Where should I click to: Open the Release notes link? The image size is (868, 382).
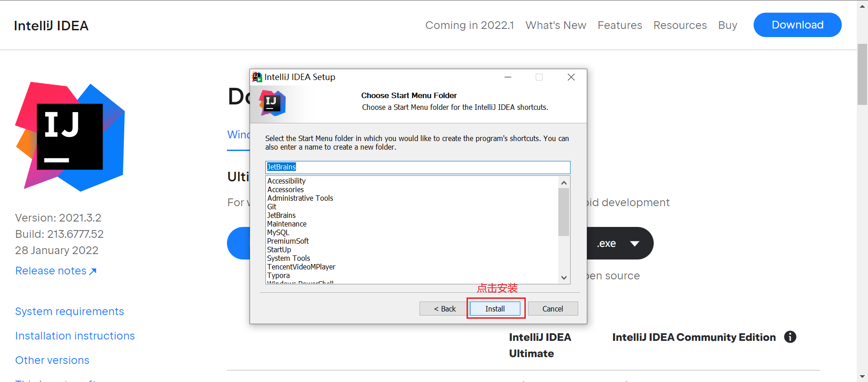click(56, 271)
